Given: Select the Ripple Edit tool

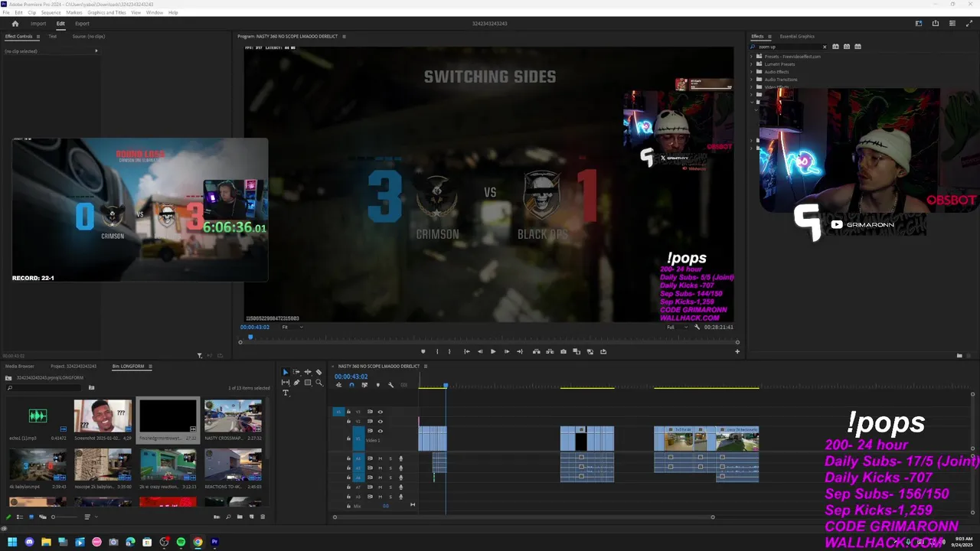Looking at the screenshot, I should click(308, 372).
